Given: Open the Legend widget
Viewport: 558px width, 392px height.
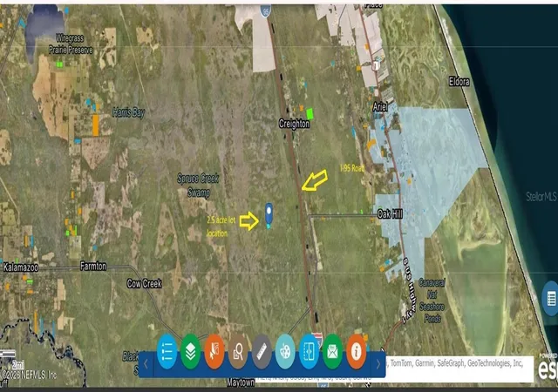Looking at the screenshot, I should coord(167,351).
